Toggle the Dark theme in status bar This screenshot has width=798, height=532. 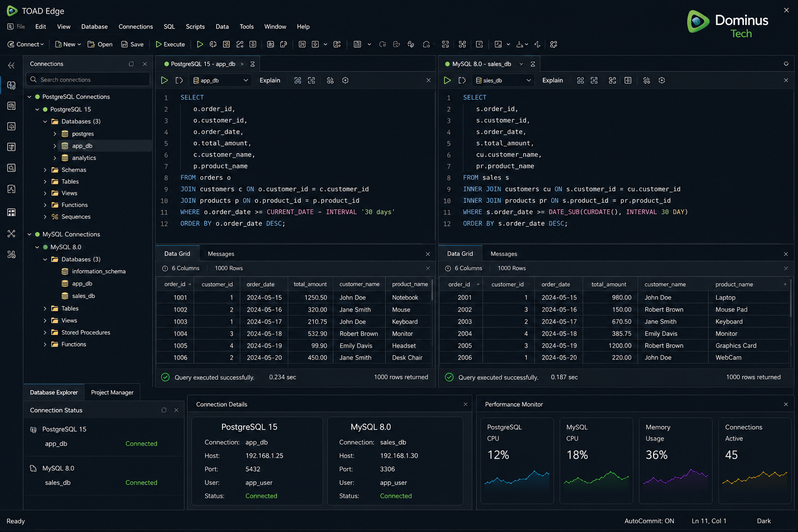pos(764,521)
